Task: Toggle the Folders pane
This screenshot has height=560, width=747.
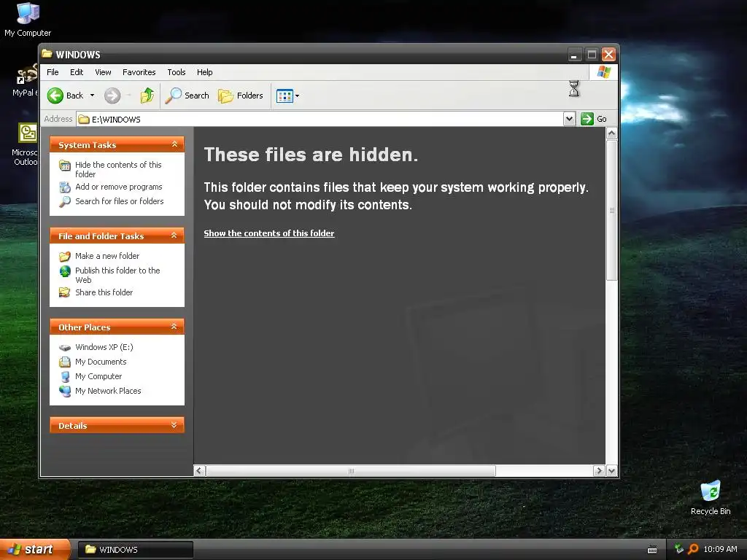Action: coord(241,96)
